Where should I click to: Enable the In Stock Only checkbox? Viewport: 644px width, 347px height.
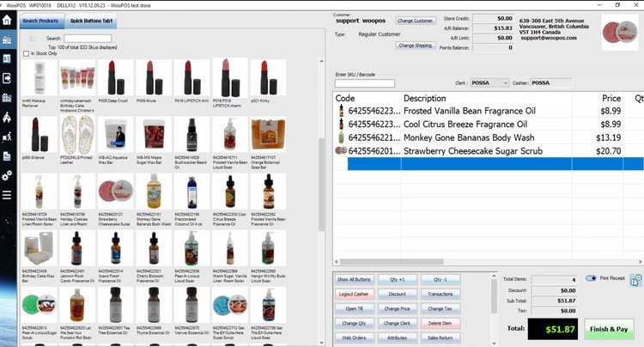click(x=26, y=54)
